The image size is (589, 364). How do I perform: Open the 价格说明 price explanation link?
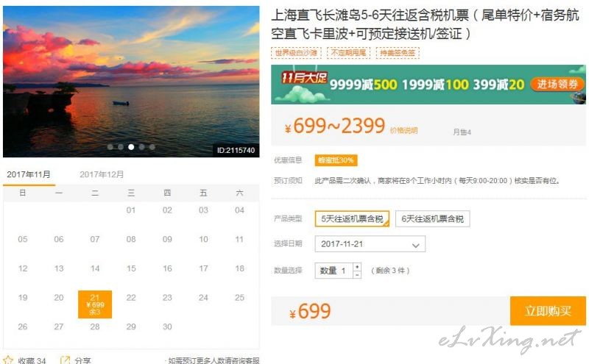[x=403, y=131]
